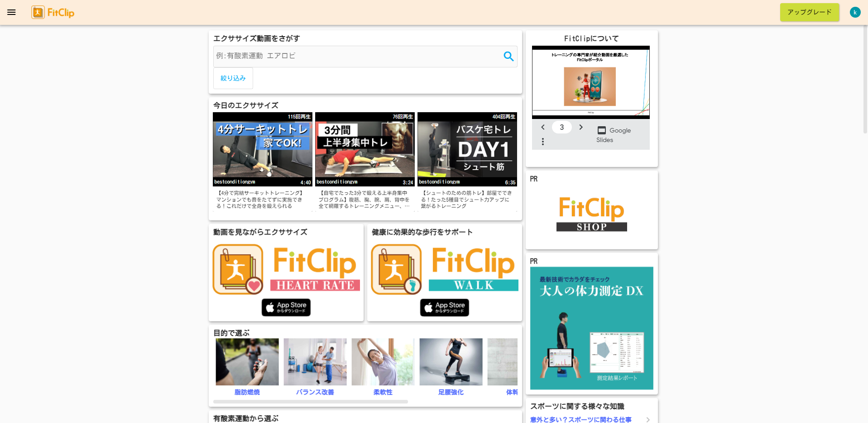Open FitClip HEART RATE on the App Store
The height and width of the screenshot is (423, 868).
285,307
